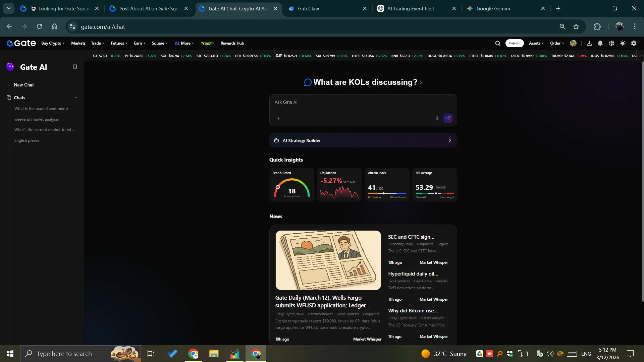Click the microphone voice input icon
The width and height of the screenshot is (644, 362).
coord(437,118)
